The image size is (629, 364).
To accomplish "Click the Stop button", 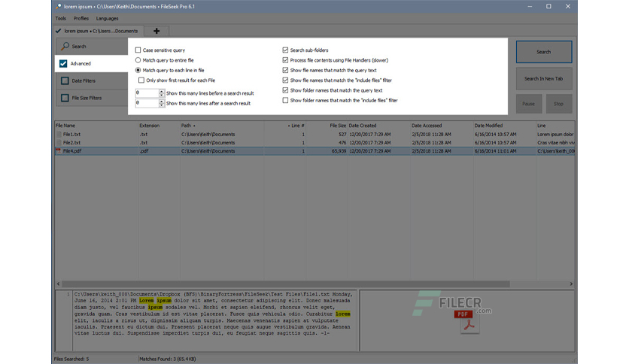I will point(558,104).
